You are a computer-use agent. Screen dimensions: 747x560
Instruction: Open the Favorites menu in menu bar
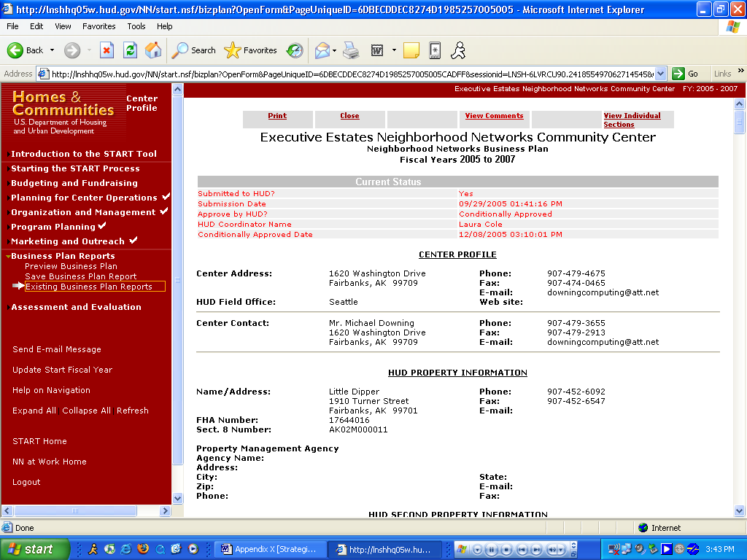point(98,26)
